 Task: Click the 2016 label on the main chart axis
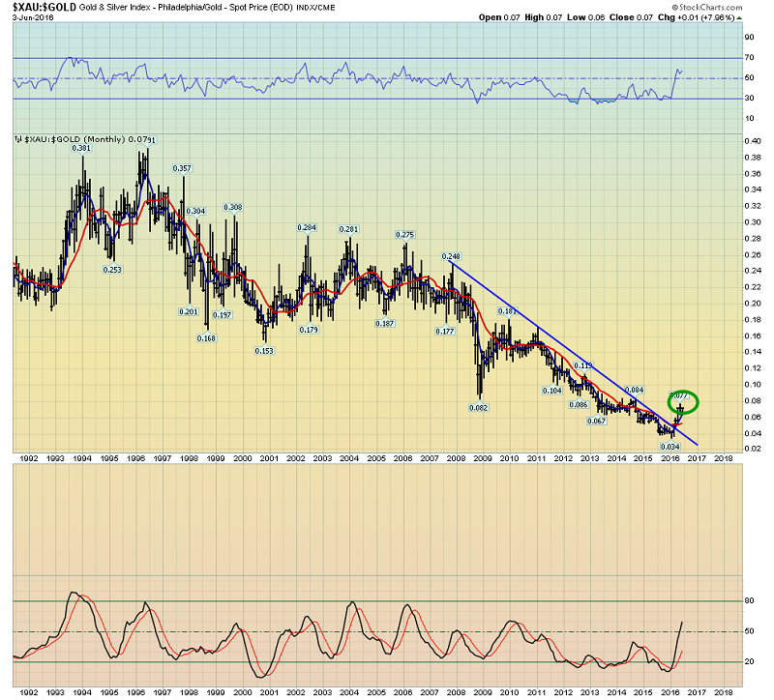[x=670, y=458]
